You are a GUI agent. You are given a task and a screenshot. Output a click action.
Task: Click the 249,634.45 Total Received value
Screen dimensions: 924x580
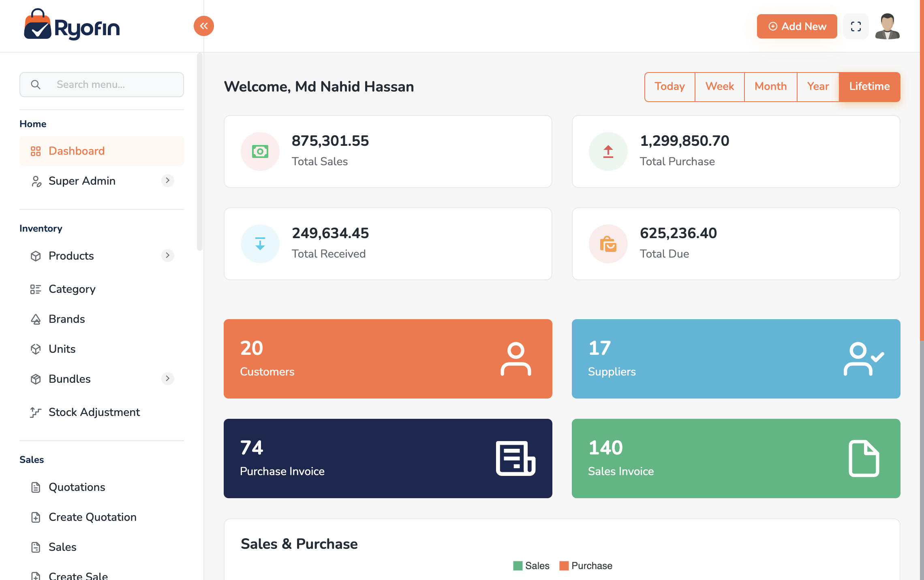(x=330, y=233)
